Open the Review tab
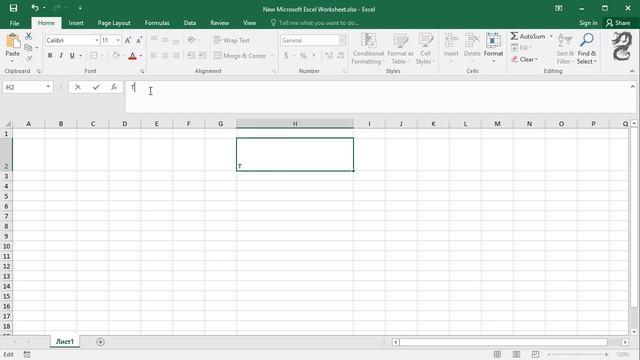The image size is (640, 360). 219,23
